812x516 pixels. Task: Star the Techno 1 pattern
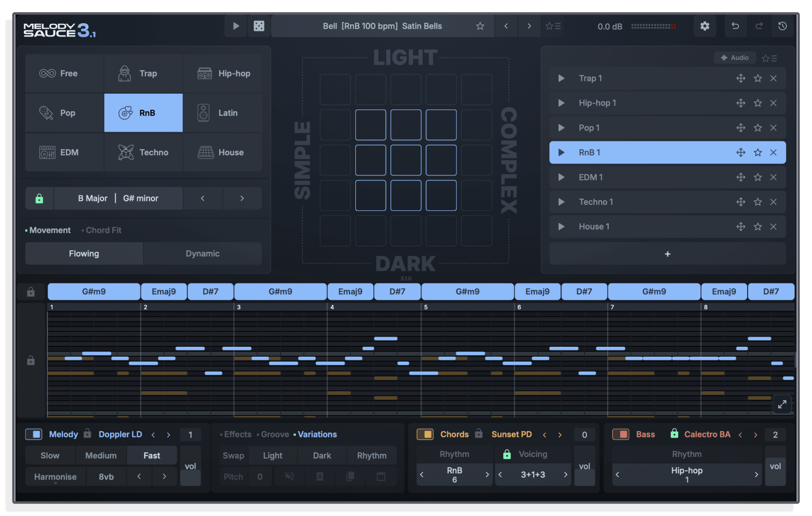[x=757, y=202]
